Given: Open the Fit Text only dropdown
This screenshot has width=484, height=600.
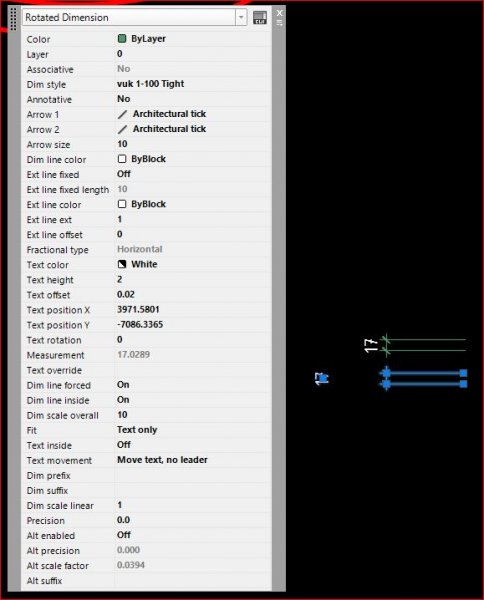Looking at the screenshot, I should click(x=193, y=430).
